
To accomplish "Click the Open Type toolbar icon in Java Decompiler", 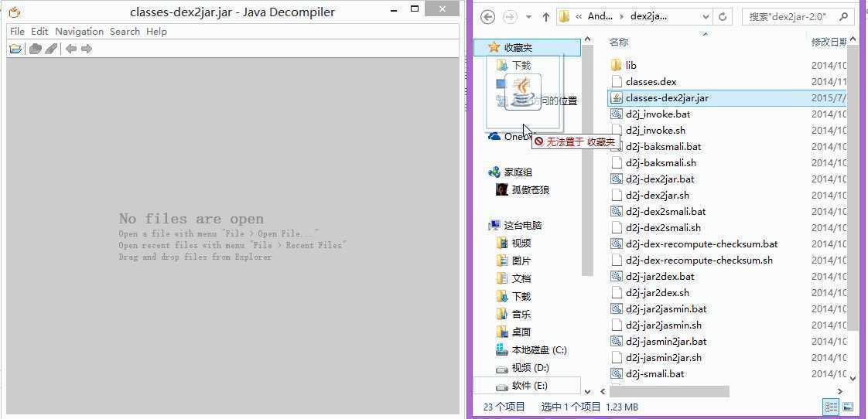I will click(36, 49).
